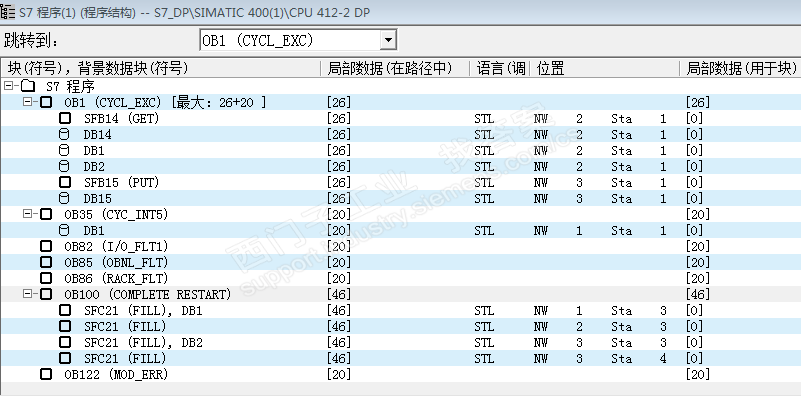Select the OB122 (MOD_ERR) row
This screenshot has height=396, width=801.
[400, 374]
